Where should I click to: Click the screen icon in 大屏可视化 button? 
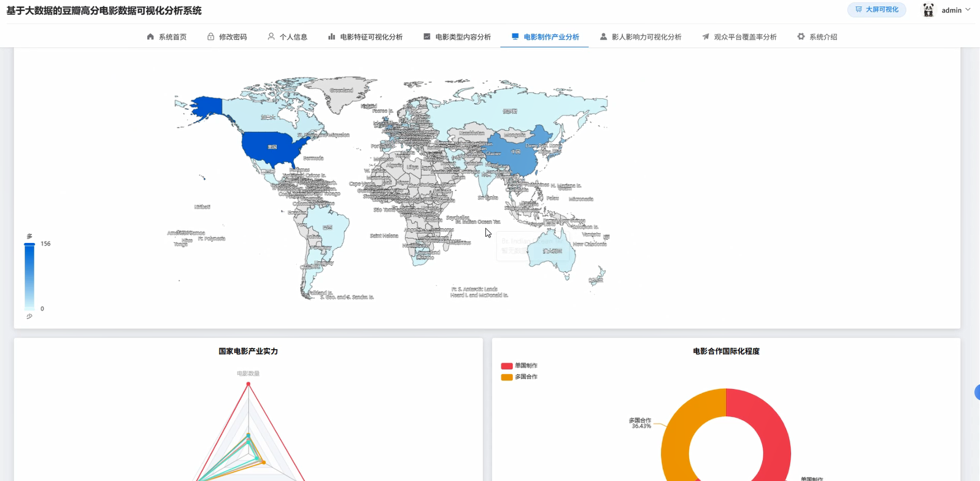pos(858,10)
